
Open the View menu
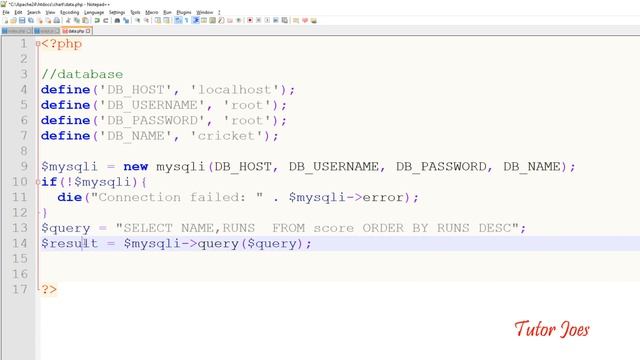pos(50,12)
